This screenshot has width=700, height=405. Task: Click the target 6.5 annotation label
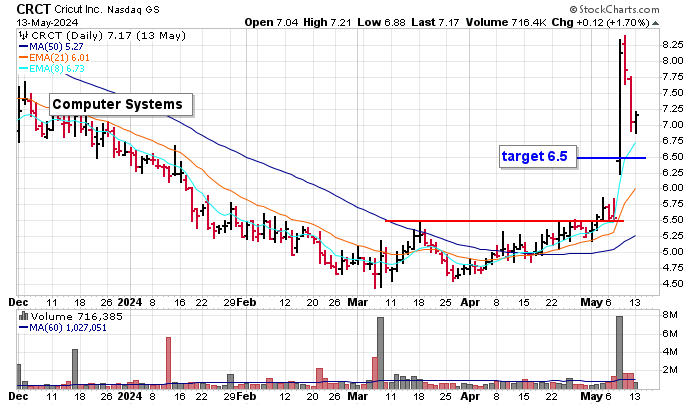[538, 156]
